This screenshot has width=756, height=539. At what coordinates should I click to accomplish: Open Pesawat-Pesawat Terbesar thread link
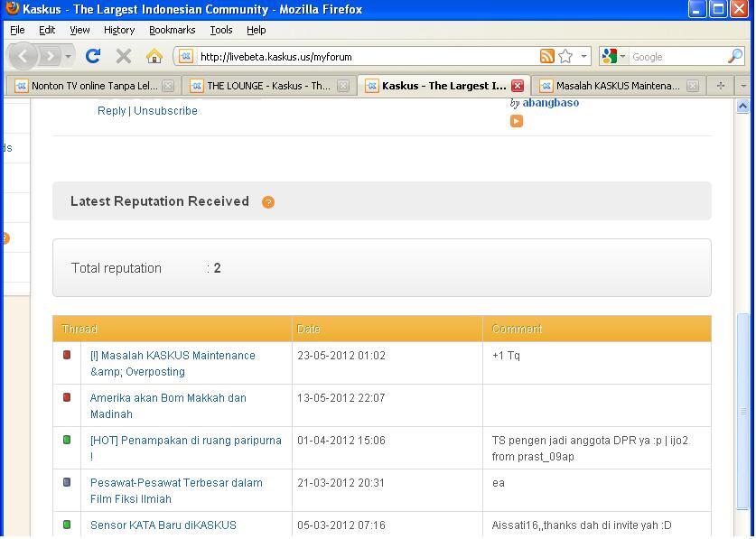click(176, 491)
